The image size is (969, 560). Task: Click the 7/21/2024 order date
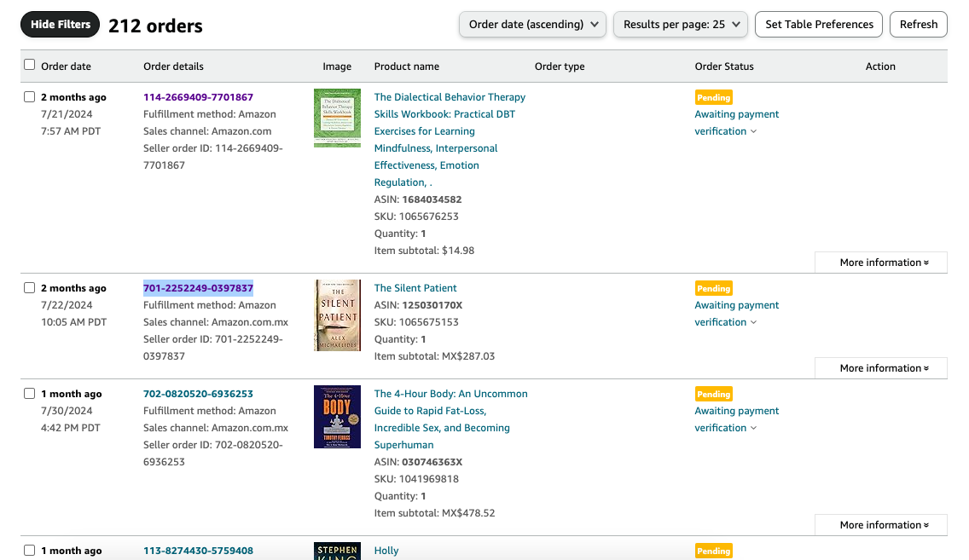(67, 113)
